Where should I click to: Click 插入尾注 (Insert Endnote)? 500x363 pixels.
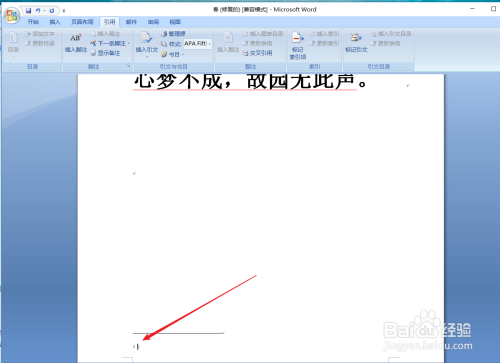point(105,34)
